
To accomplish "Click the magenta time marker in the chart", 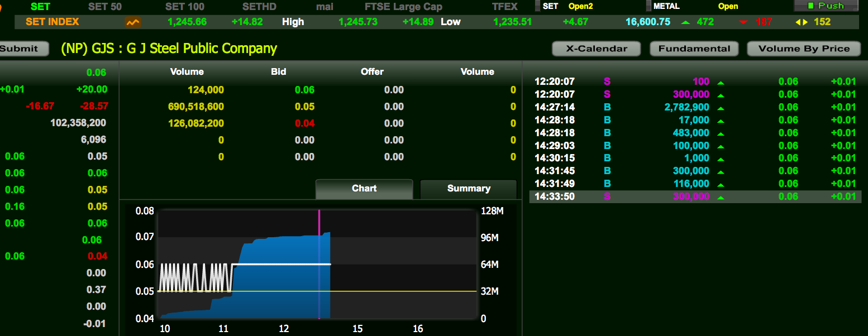I will pos(319,264).
